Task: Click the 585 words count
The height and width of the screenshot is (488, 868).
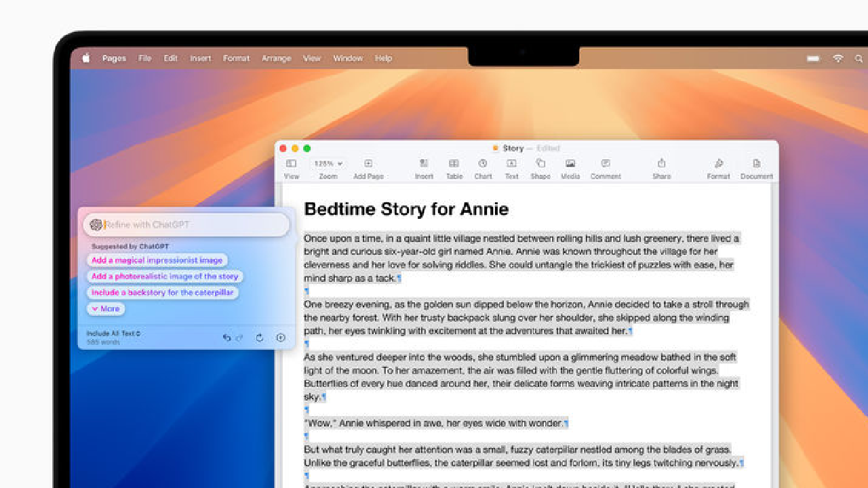Action: pyautogui.click(x=103, y=342)
